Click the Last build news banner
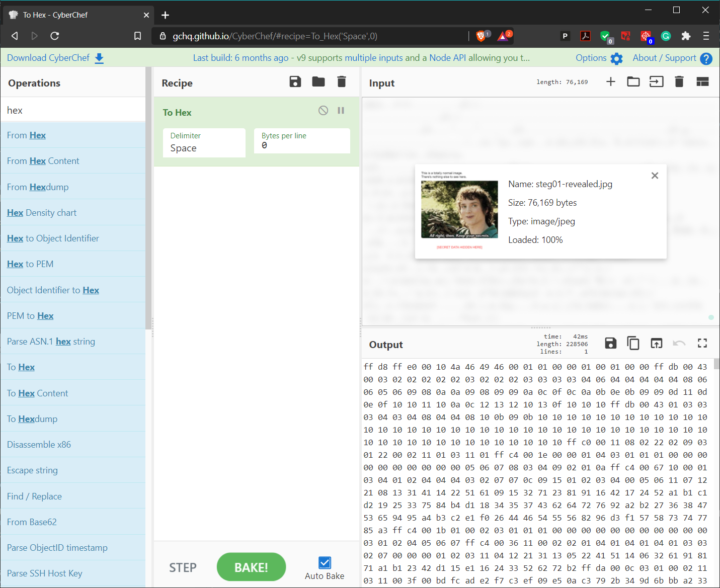Viewport: 720px width, 588px height. point(361,58)
